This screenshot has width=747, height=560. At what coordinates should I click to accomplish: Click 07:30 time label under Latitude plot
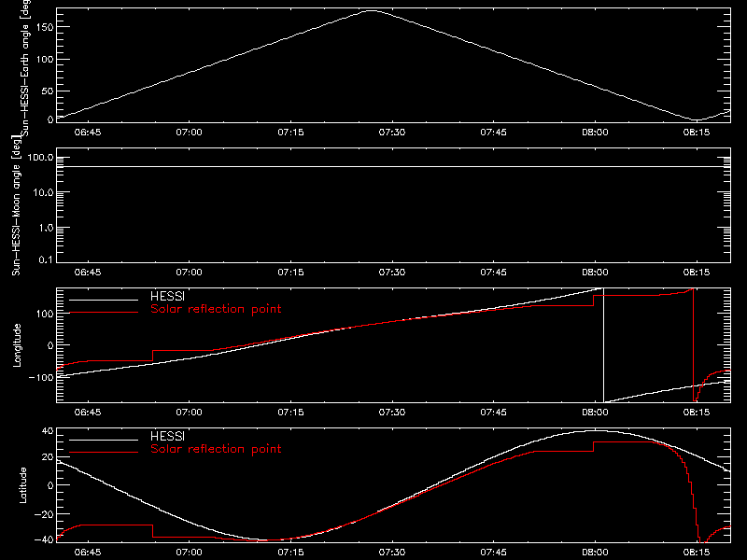392,553
